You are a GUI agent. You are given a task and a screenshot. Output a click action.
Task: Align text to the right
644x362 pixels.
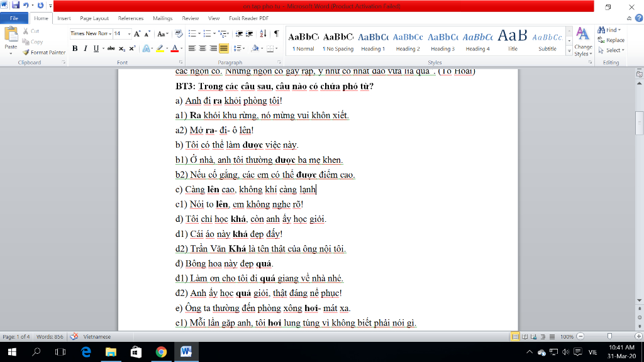[213, 48]
